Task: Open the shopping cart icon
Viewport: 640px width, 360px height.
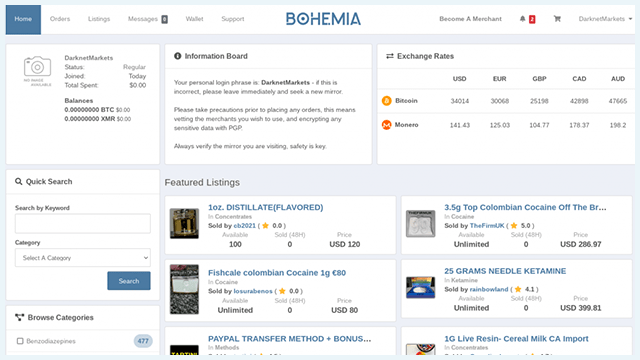Action: [557, 19]
